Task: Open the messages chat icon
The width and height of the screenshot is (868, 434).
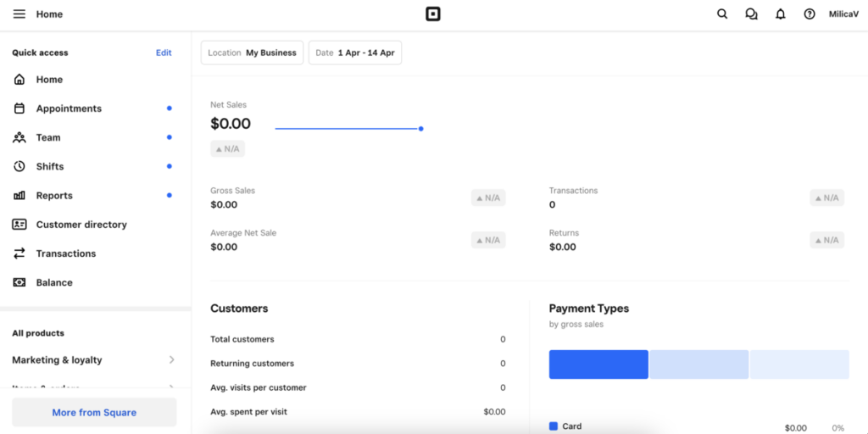Action: [751, 14]
